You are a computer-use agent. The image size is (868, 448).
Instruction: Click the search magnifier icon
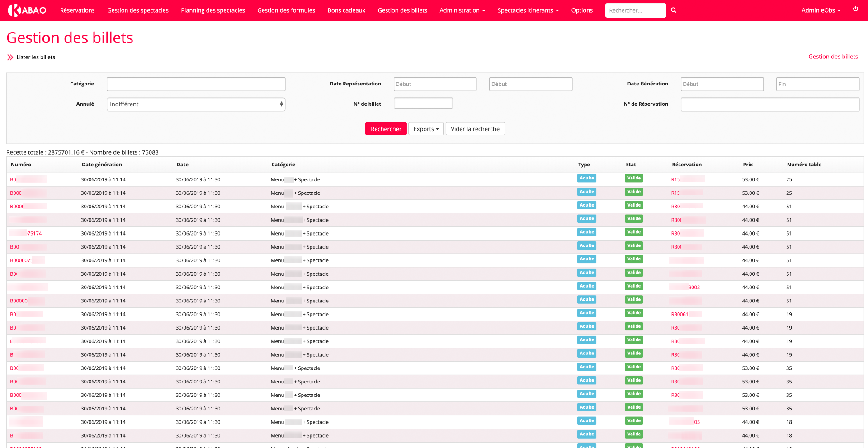point(674,10)
